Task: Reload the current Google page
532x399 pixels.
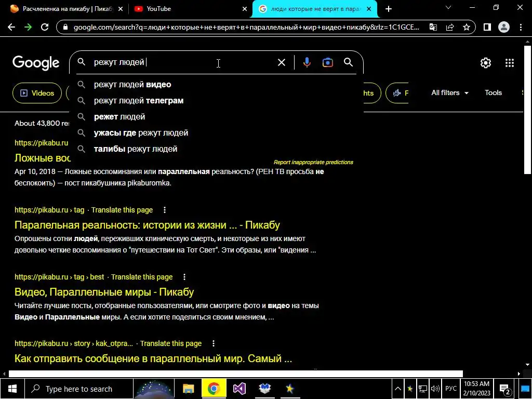Action: pyautogui.click(x=45, y=27)
